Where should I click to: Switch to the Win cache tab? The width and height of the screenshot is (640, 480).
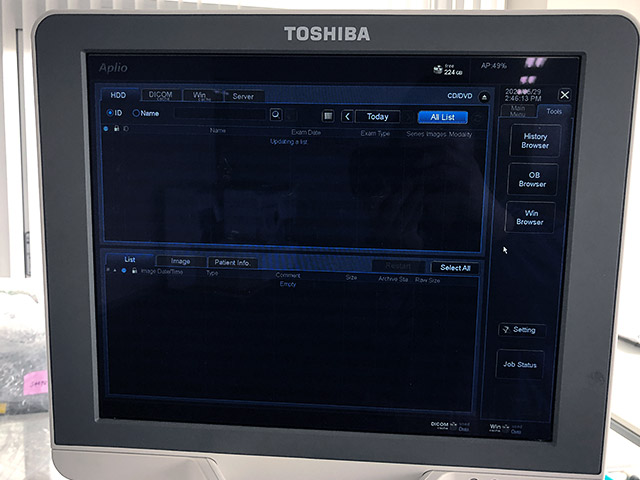point(202,96)
